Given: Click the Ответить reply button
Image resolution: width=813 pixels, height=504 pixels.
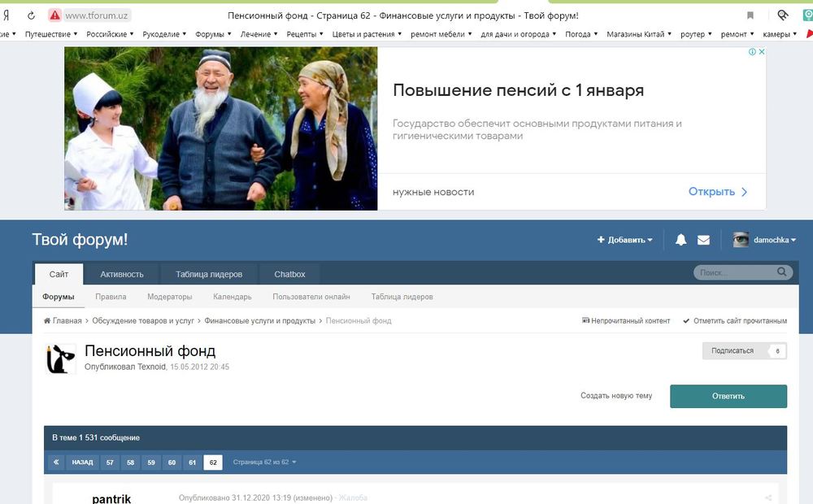Looking at the screenshot, I should (728, 396).
